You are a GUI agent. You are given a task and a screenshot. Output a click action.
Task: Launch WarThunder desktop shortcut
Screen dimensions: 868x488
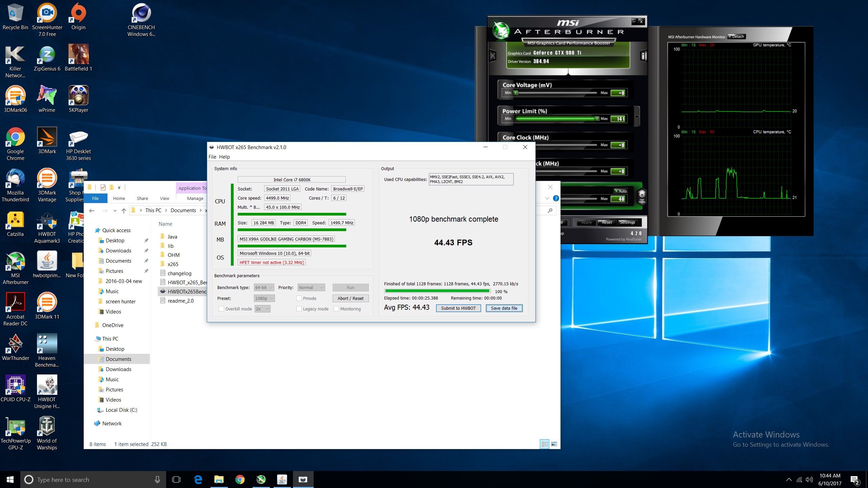coord(15,348)
